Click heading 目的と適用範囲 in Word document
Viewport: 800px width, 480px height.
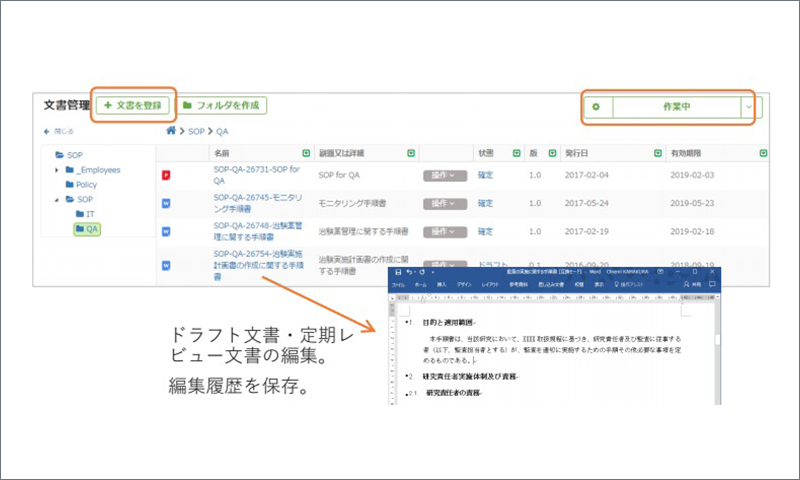point(448,322)
